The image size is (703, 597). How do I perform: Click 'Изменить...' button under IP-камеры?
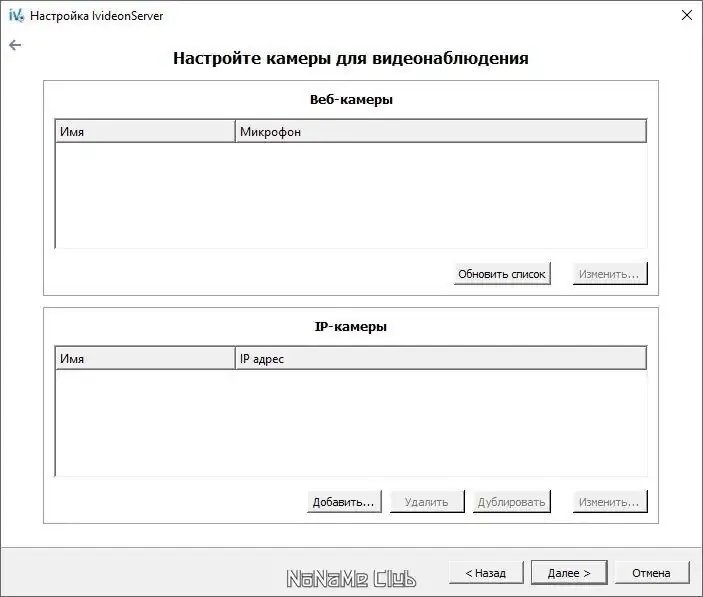pos(610,501)
